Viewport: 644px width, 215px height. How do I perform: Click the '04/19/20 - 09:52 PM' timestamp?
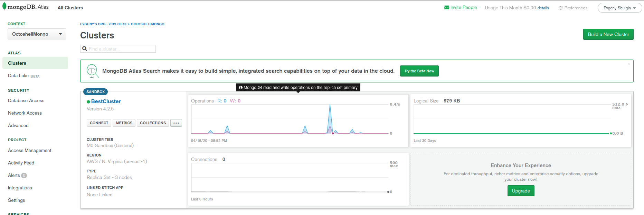(209, 141)
